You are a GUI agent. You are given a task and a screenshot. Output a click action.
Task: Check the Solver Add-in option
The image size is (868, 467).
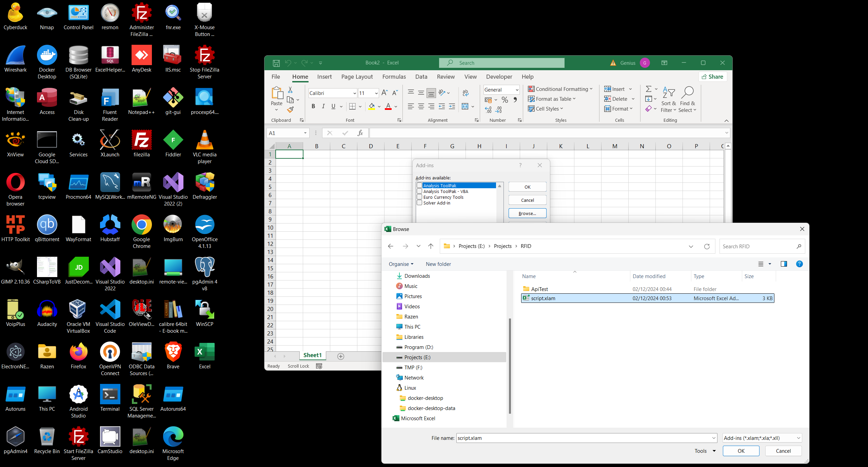[x=419, y=203]
